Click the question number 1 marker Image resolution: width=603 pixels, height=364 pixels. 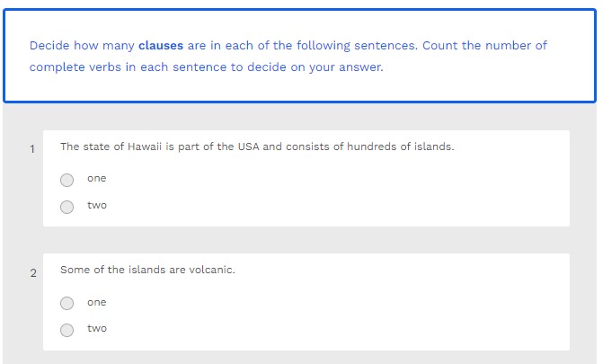(32, 149)
